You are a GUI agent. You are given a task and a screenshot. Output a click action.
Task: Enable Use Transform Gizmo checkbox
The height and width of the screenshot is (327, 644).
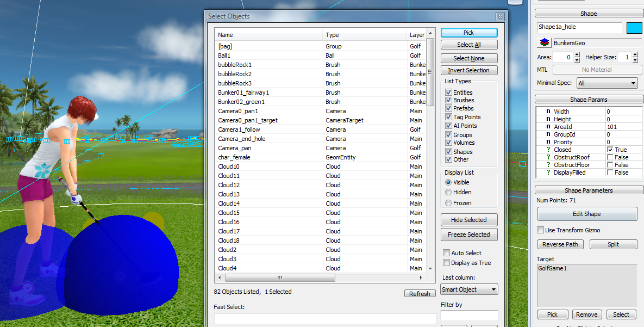tap(541, 230)
